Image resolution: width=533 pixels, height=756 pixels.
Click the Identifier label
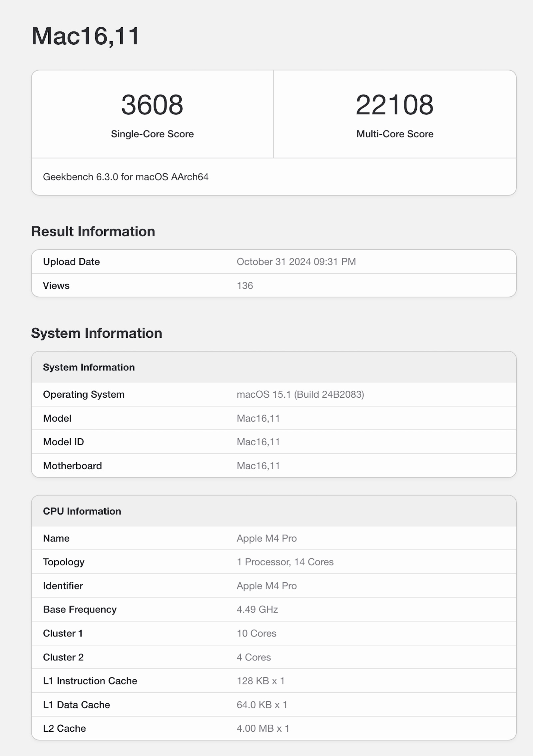(x=63, y=586)
